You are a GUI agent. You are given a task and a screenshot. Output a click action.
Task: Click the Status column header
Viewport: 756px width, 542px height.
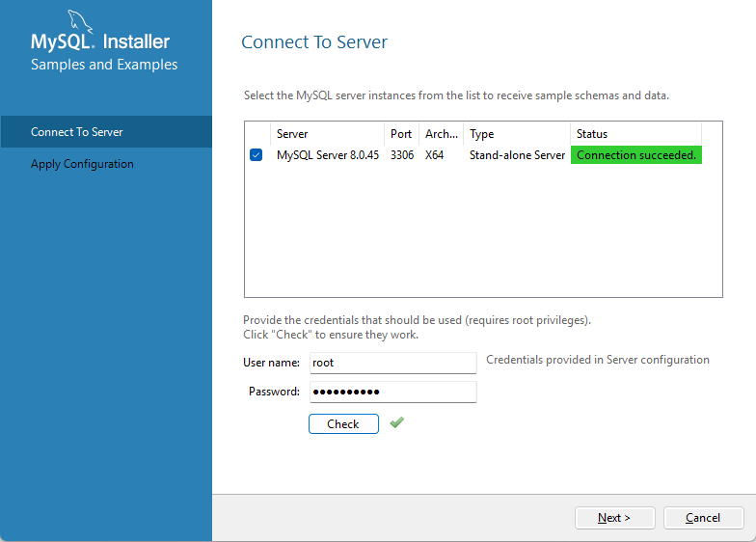tap(636, 133)
